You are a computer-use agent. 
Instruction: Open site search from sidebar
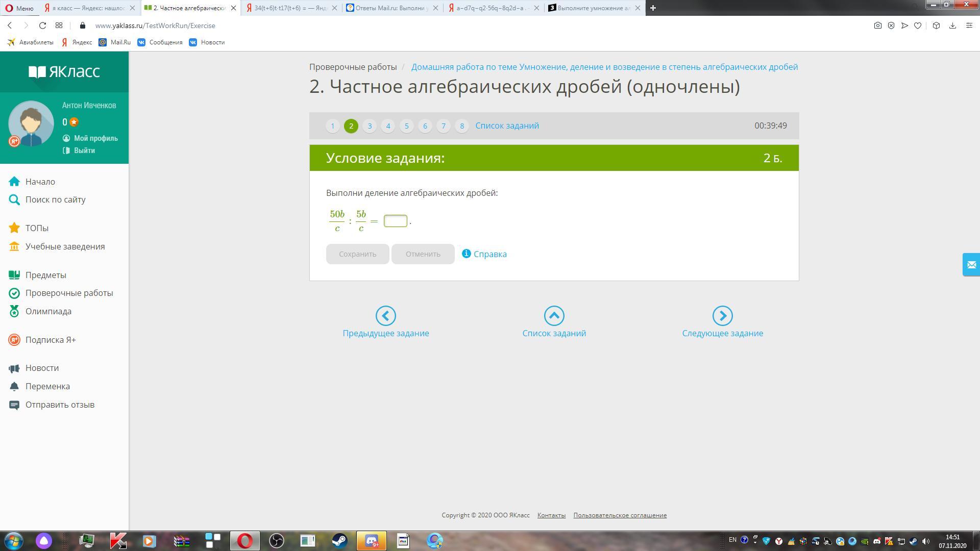(x=55, y=199)
